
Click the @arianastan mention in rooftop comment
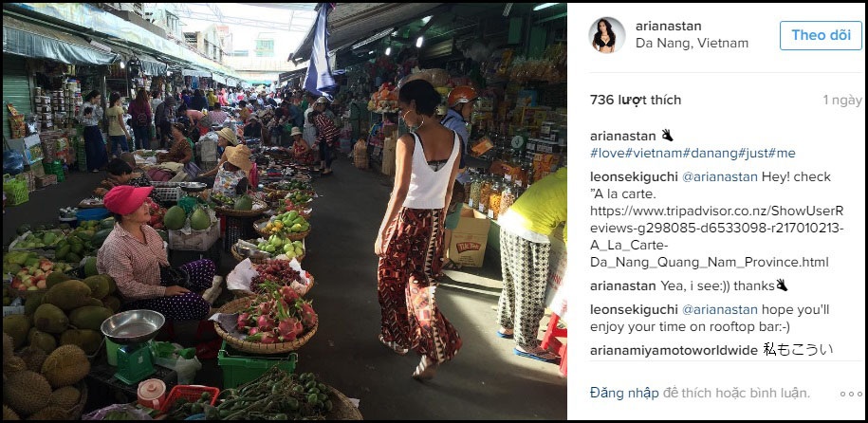tap(720, 310)
